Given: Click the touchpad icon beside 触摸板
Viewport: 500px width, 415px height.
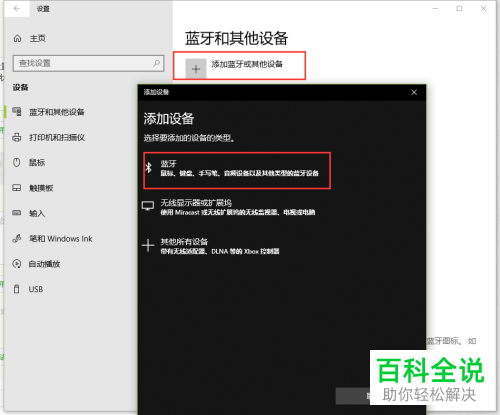Looking at the screenshot, I should click(x=17, y=188).
